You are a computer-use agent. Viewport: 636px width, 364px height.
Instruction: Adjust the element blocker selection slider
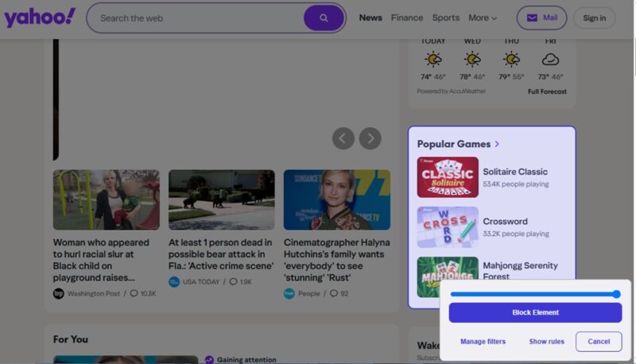click(x=535, y=294)
